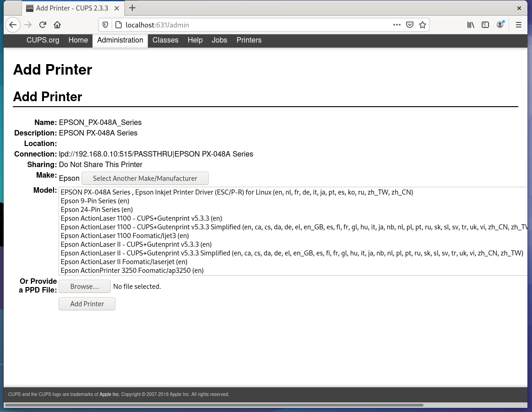Open the Administration tab

[x=120, y=40]
